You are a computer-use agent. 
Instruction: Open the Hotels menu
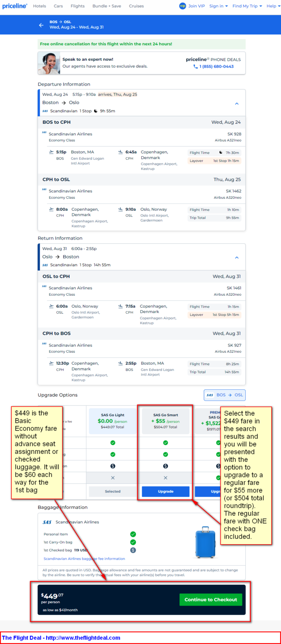click(39, 6)
